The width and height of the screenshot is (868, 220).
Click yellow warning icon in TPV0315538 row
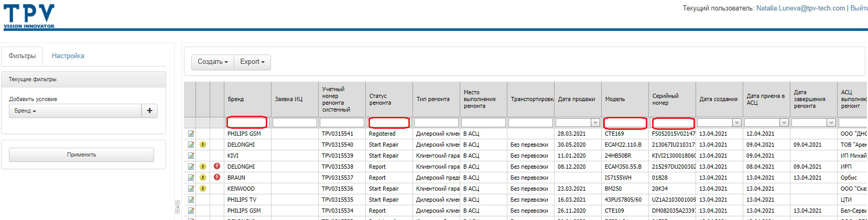click(203, 167)
